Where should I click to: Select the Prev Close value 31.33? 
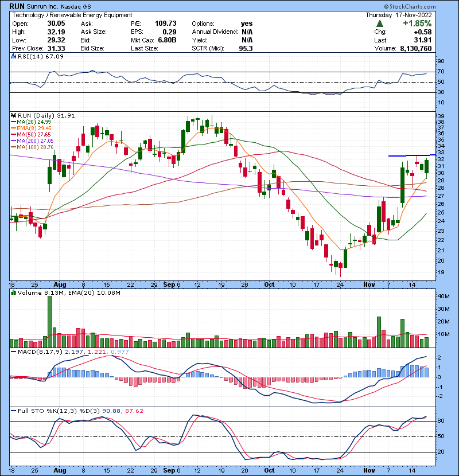[x=56, y=48]
